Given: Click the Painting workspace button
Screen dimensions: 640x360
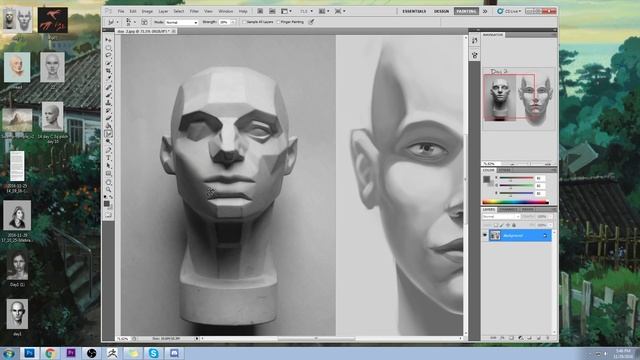Looking at the screenshot, I should [466, 11].
